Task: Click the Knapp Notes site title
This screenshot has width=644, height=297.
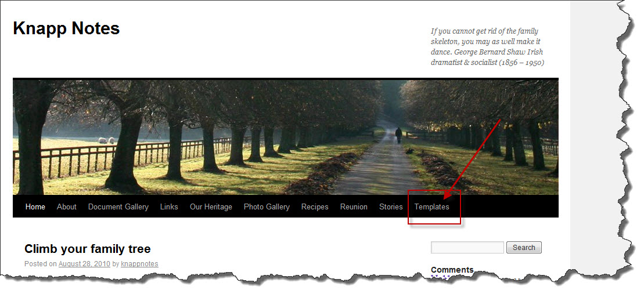Action: point(66,28)
